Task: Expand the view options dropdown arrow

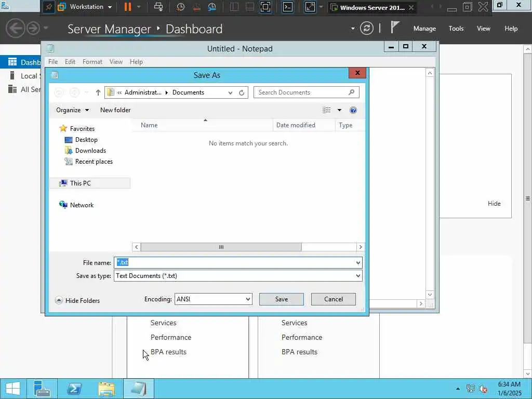Action: point(339,110)
